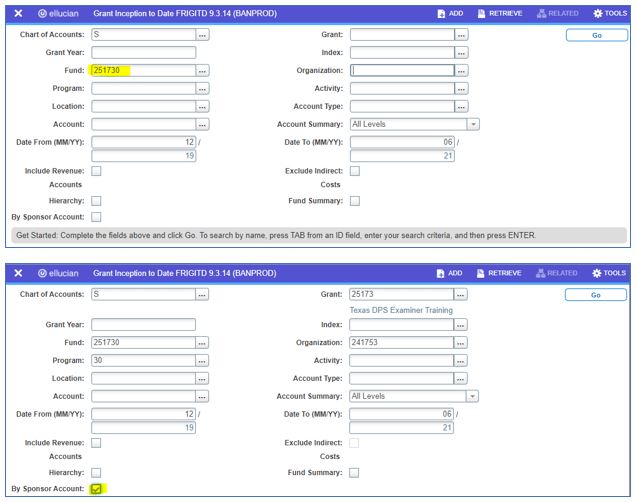The height and width of the screenshot is (502, 637).
Task: Close the top form with the X icon
Action: 18,14
